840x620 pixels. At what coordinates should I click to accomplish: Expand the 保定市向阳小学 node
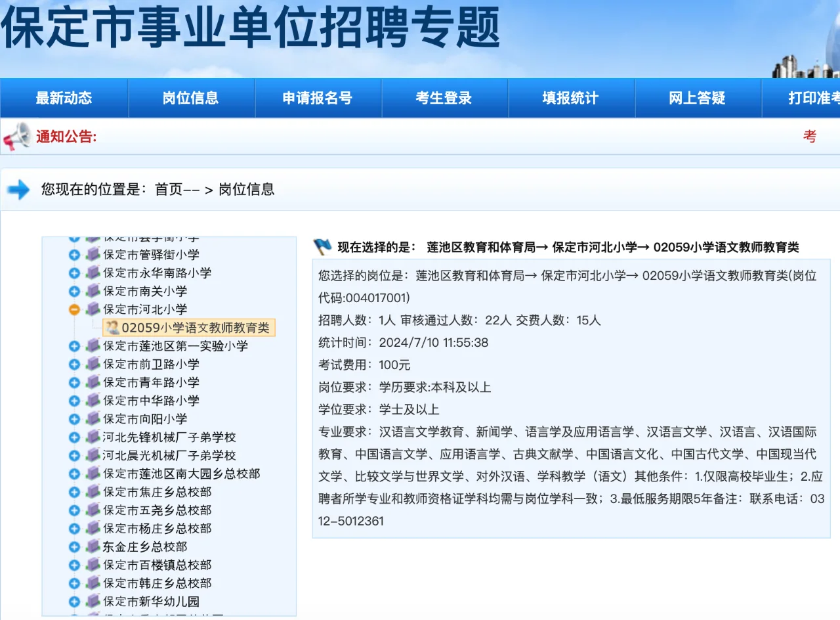[74, 418]
